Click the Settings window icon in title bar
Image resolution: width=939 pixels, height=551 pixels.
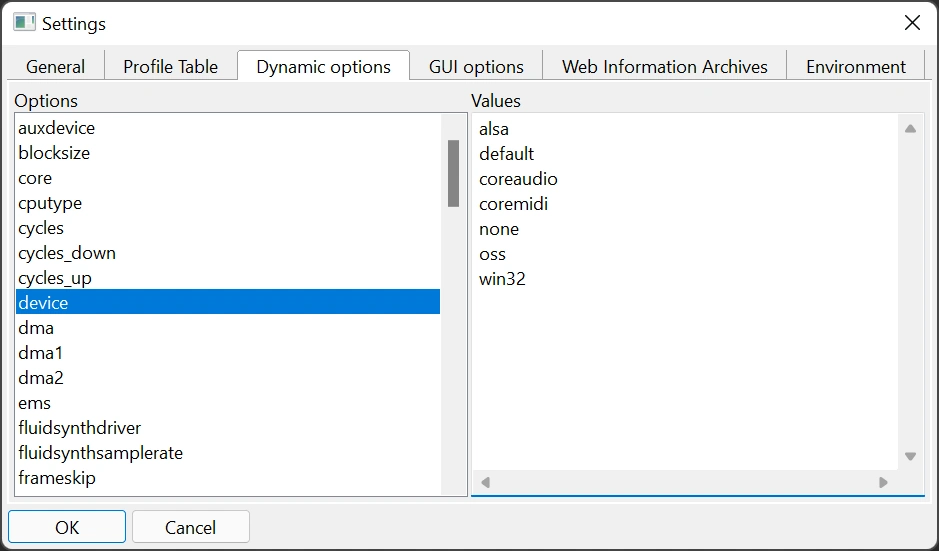tap(24, 22)
